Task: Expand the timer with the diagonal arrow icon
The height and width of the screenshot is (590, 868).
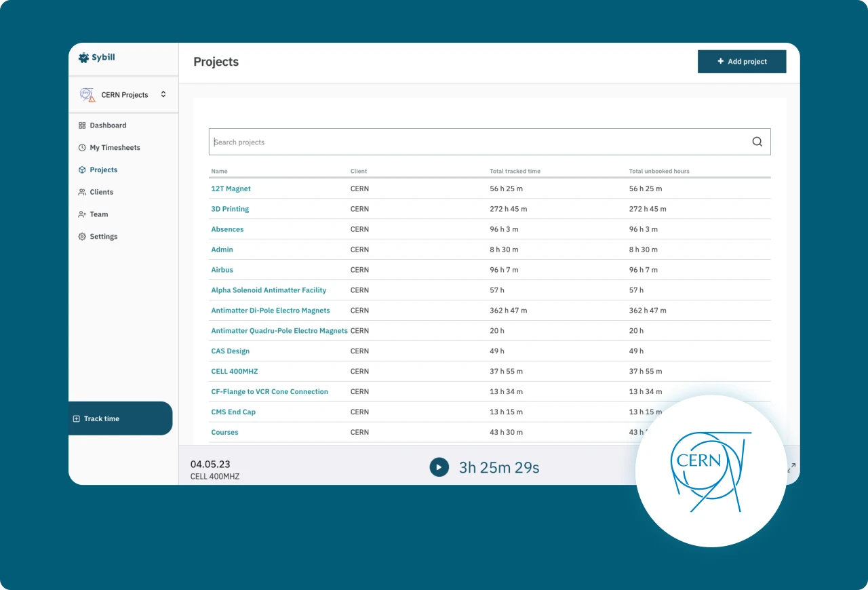Action: coord(791,467)
